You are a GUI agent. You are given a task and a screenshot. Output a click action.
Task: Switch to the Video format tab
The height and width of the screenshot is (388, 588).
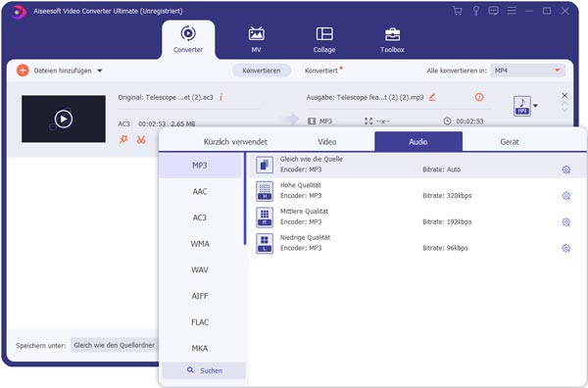327,142
